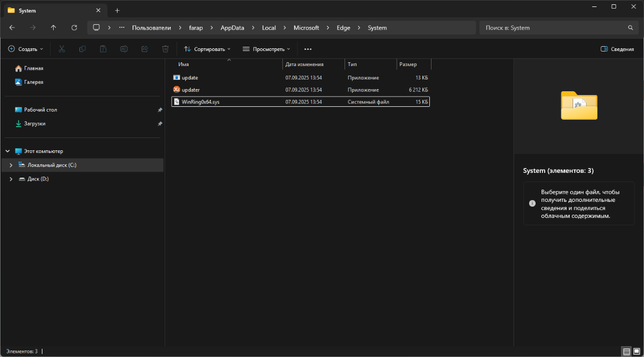Click the search in System field
This screenshot has height=357, width=644.
553,27
